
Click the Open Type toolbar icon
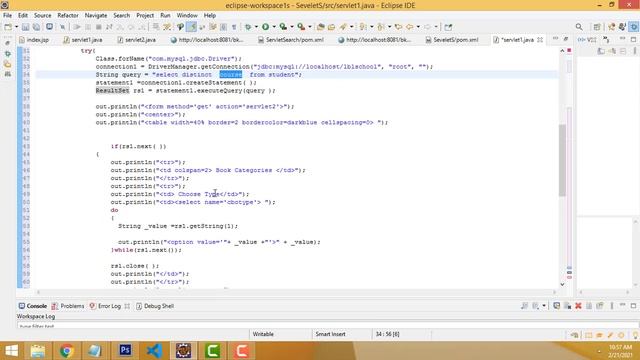[320, 27]
